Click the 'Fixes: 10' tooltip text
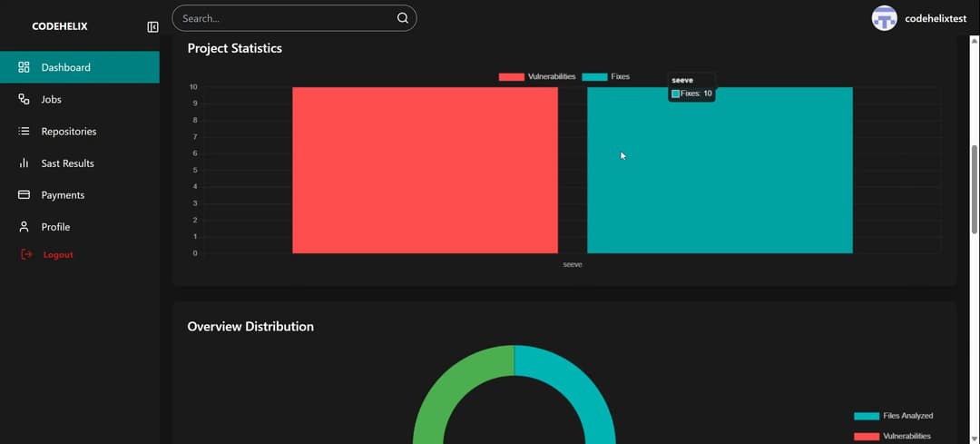980x444 pixels. (696, 94)
